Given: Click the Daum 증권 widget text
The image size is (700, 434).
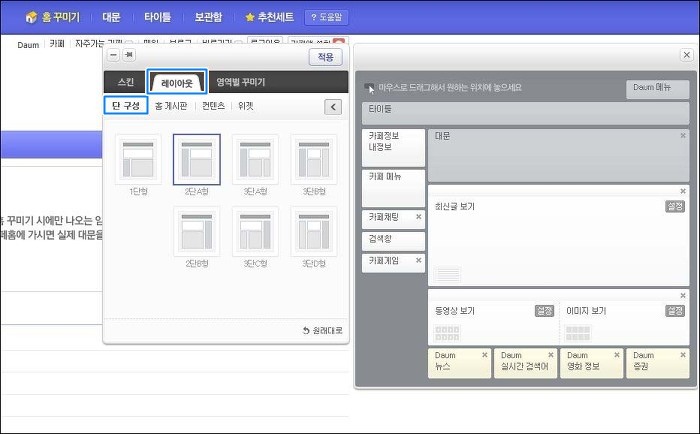Looking at the screenshot, I should click(x=643, y=361).
